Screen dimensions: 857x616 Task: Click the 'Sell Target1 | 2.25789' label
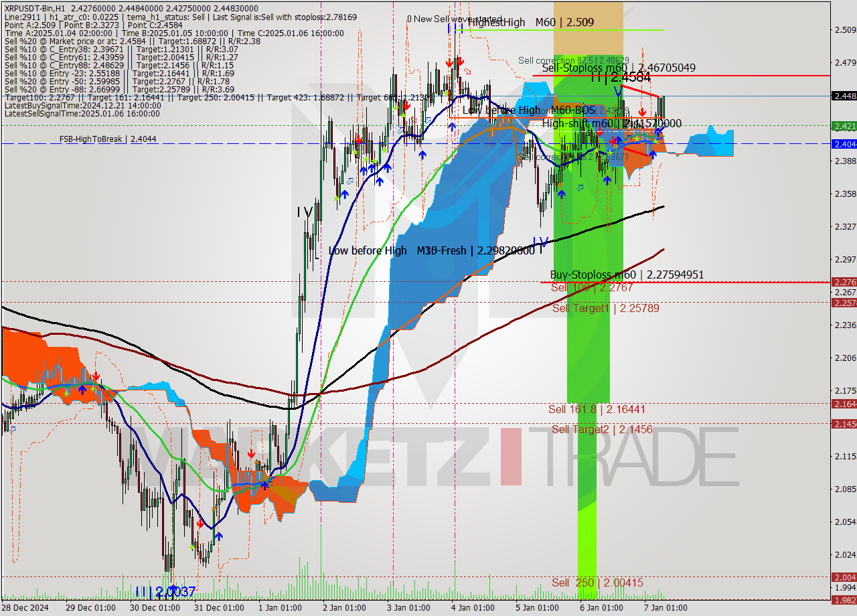[x=605, y=308]
